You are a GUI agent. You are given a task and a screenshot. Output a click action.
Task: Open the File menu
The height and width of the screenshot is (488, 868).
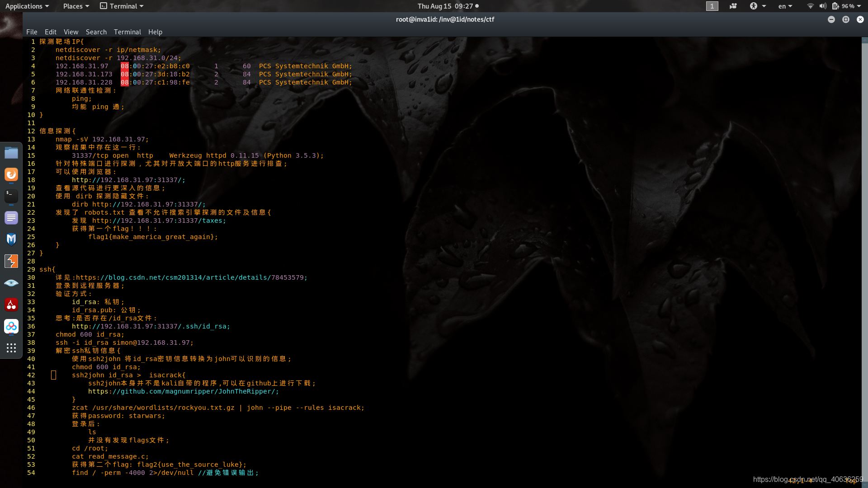[32, 32]
